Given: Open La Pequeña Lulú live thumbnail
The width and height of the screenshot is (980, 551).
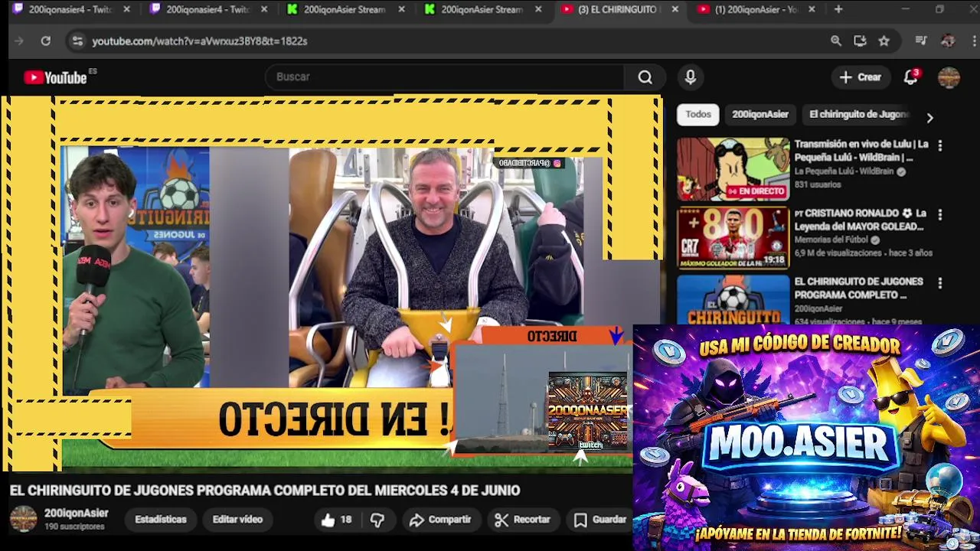Looking at the screenshot, I should tap(733, 169).
